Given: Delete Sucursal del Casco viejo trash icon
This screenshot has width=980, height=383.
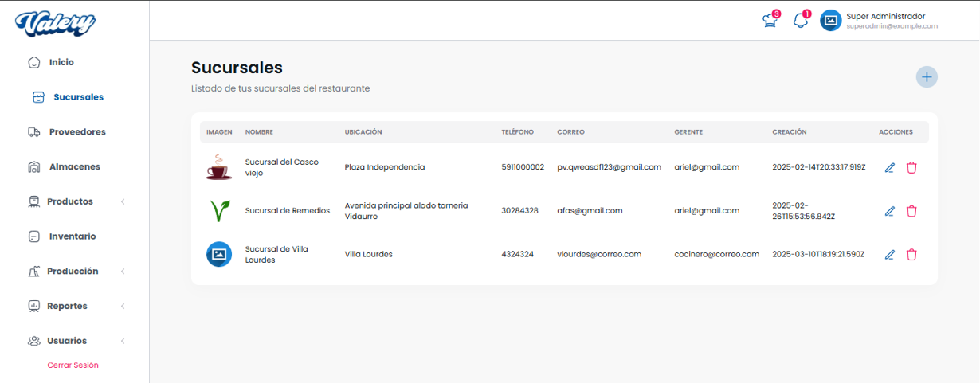Looking at the screenshot, I should point(912,168).
